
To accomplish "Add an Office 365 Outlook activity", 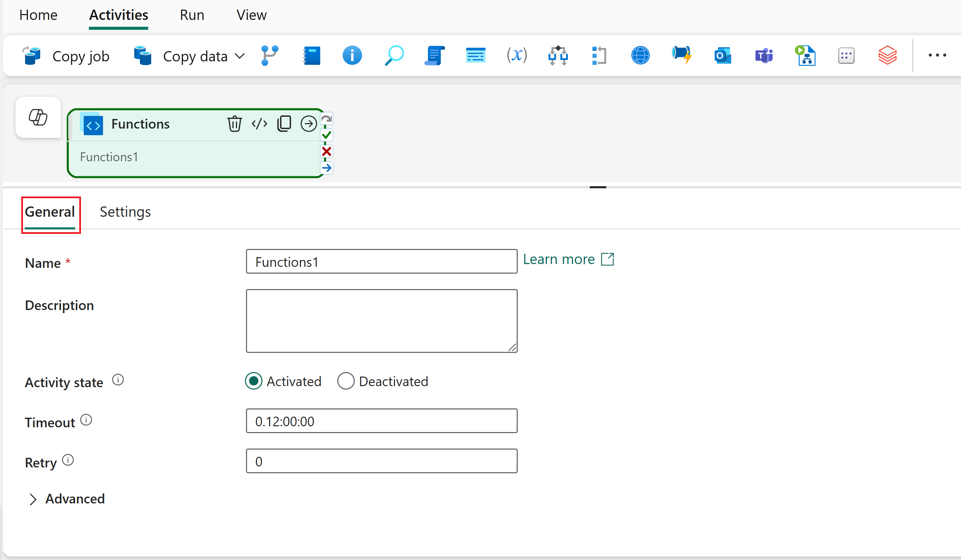I will click(722, 56).
